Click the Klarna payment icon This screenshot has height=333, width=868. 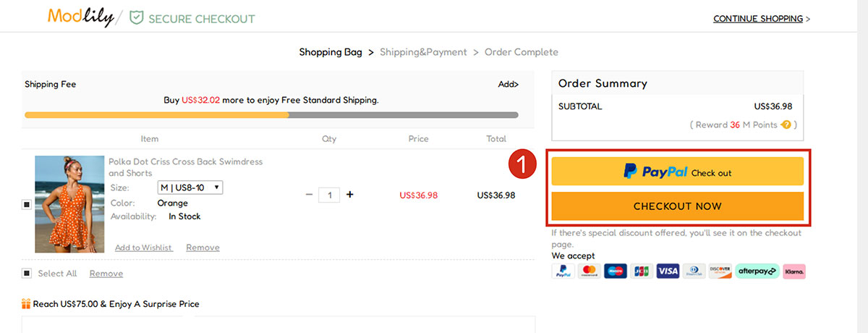tap(794, 271)
